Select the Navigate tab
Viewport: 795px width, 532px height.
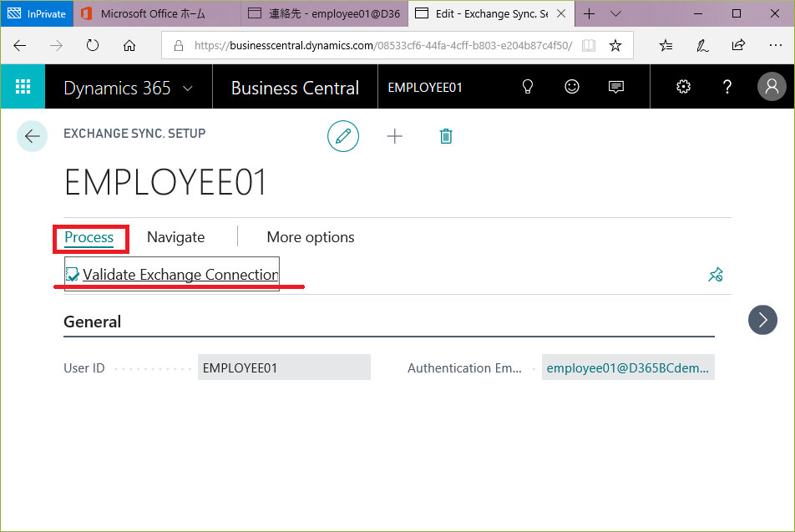point(176,237)
